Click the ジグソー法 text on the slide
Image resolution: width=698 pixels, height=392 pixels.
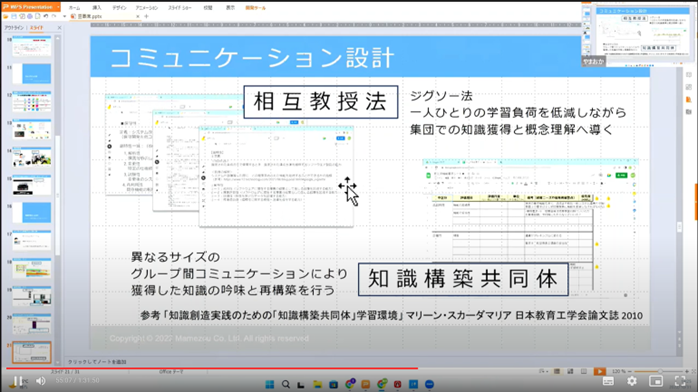441,96
